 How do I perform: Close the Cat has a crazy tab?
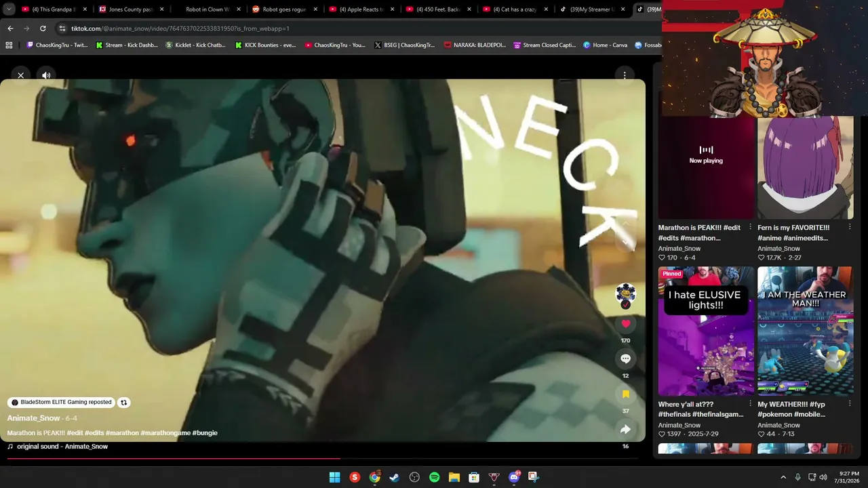point(546,9)
